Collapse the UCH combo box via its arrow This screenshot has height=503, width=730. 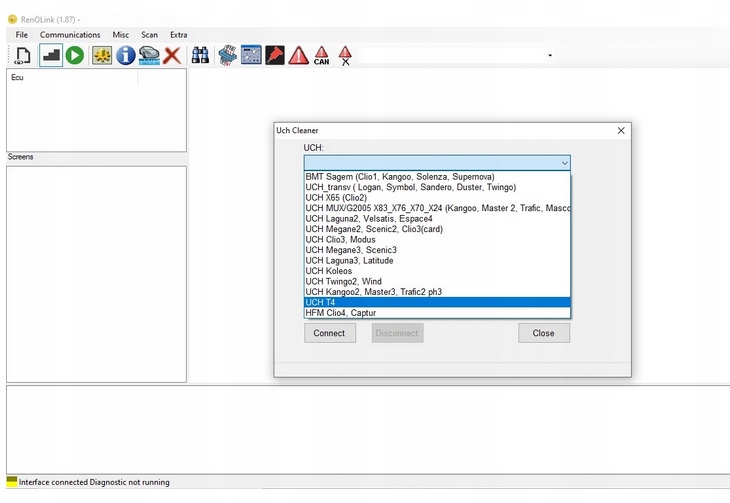(564, 163)
